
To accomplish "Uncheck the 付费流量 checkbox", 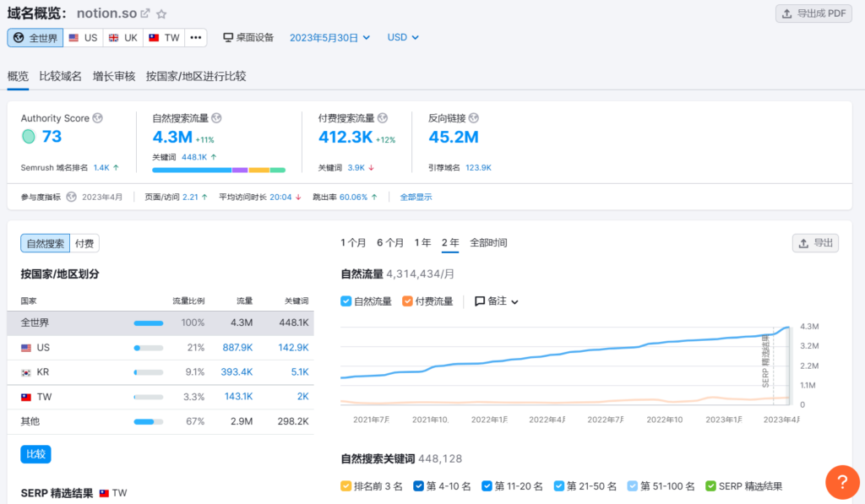I will pyautogui.click(x=407, y=301).
